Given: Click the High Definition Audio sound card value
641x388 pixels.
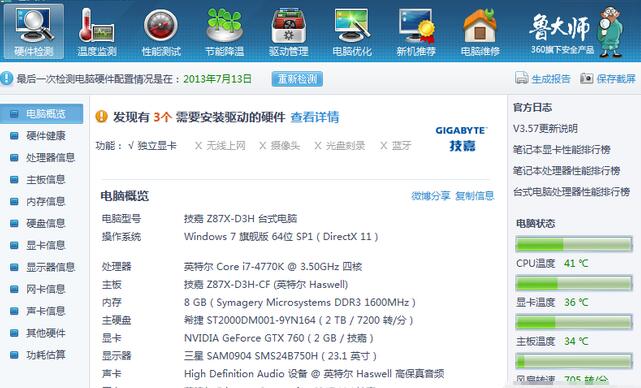Looking at the screenshot, I should 314,374.
